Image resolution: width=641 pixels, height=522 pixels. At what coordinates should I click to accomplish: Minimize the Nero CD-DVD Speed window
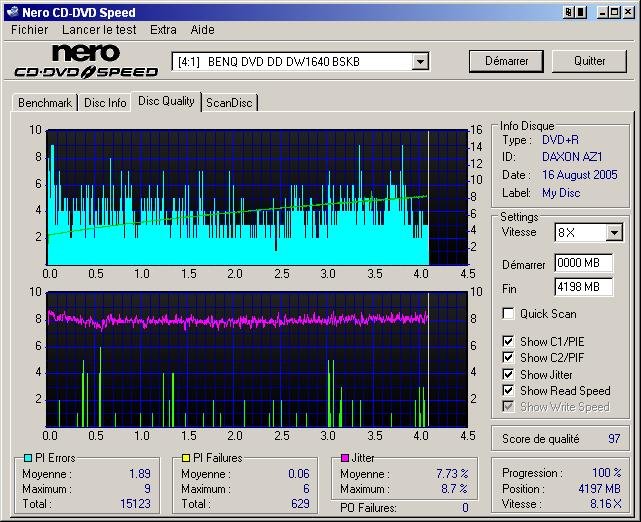[x=602, y=12]
